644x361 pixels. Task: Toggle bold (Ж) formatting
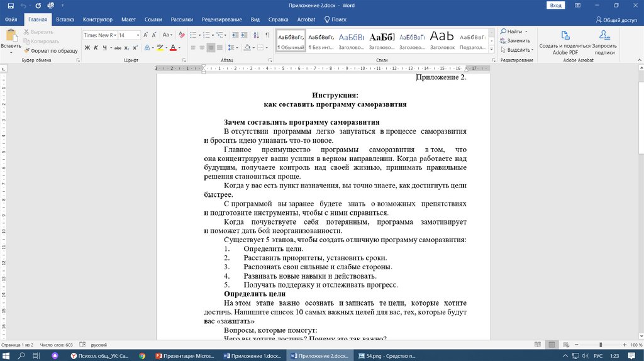pyautogui.click(x=87, y=48)
